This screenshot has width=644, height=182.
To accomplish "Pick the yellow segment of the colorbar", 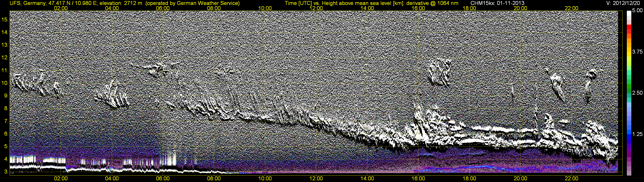I will 629,55.
